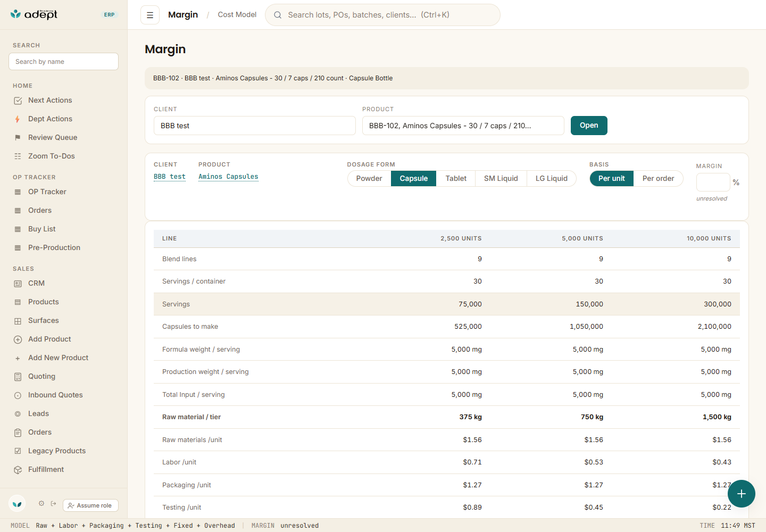
Task: Click the green Open button
Action: (589, 126)
